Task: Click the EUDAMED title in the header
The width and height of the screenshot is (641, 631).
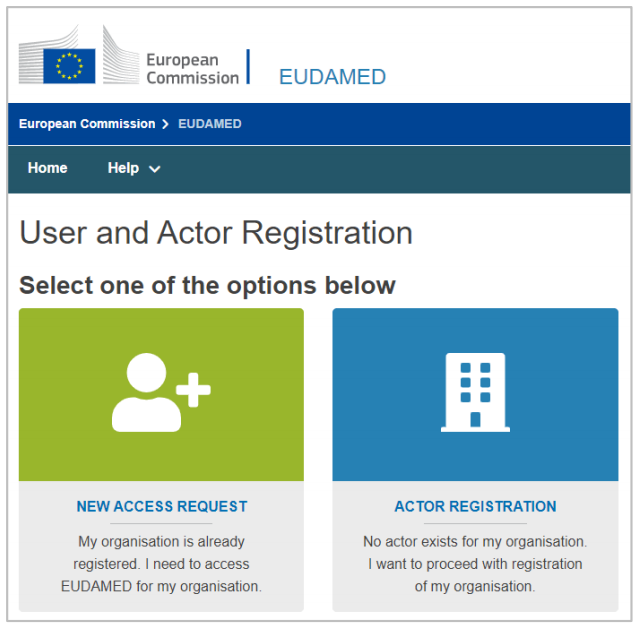Action: pyautogui.click(x=332, y=77)
